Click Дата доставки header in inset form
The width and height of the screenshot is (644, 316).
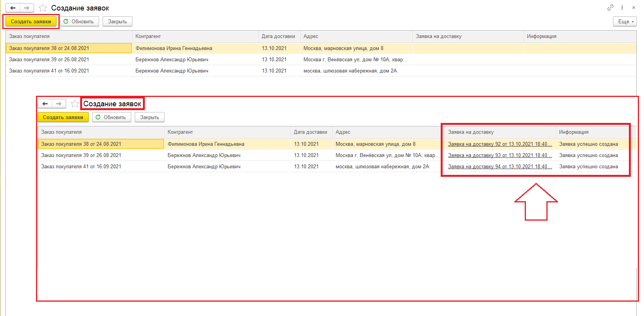(311, 132)
